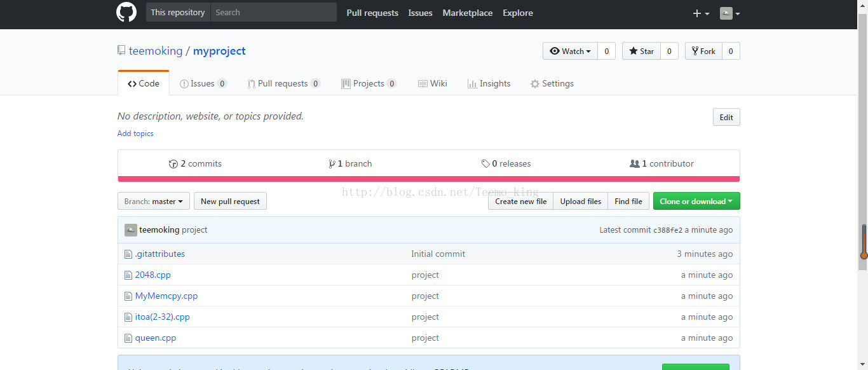
Task: Fork the myproject repository
Action: (703, 51)
